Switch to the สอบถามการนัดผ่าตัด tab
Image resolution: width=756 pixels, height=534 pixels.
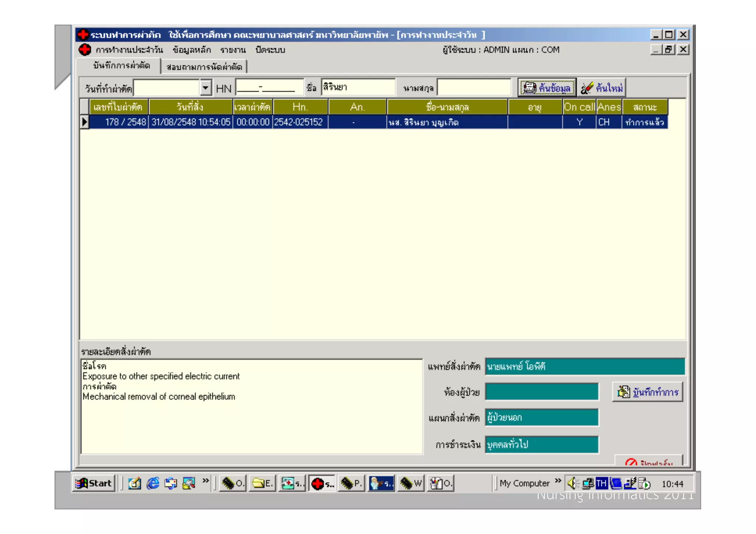pos(204,67)
